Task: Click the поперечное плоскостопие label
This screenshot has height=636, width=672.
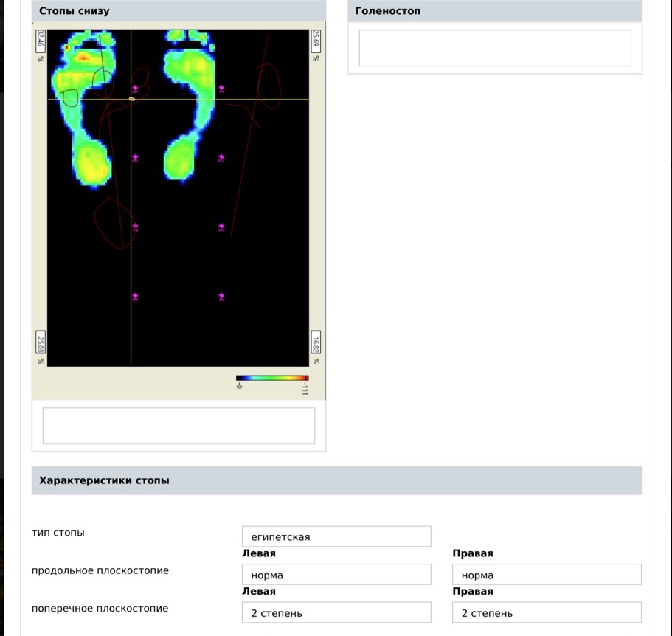Action: [100, 609]
